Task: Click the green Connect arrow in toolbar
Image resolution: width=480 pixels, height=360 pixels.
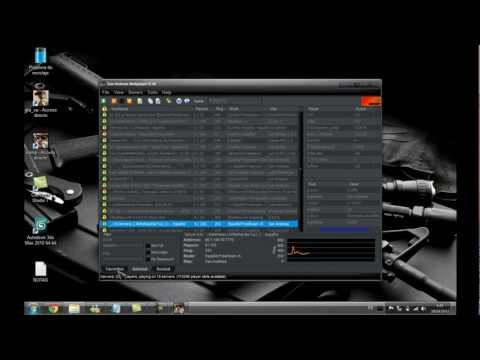Action: pyautogui.click(x=104, y=101)
